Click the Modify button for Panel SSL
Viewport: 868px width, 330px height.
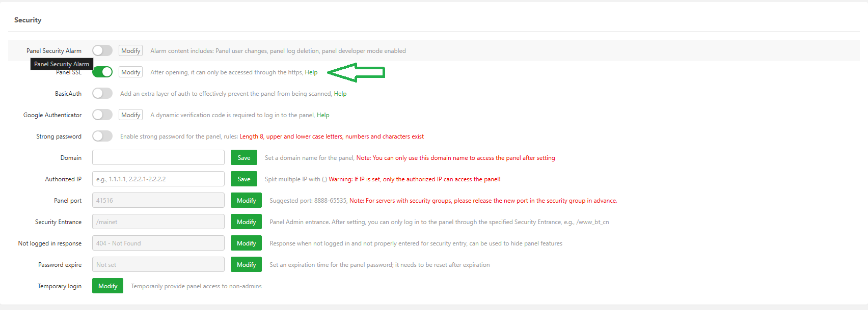131,72
